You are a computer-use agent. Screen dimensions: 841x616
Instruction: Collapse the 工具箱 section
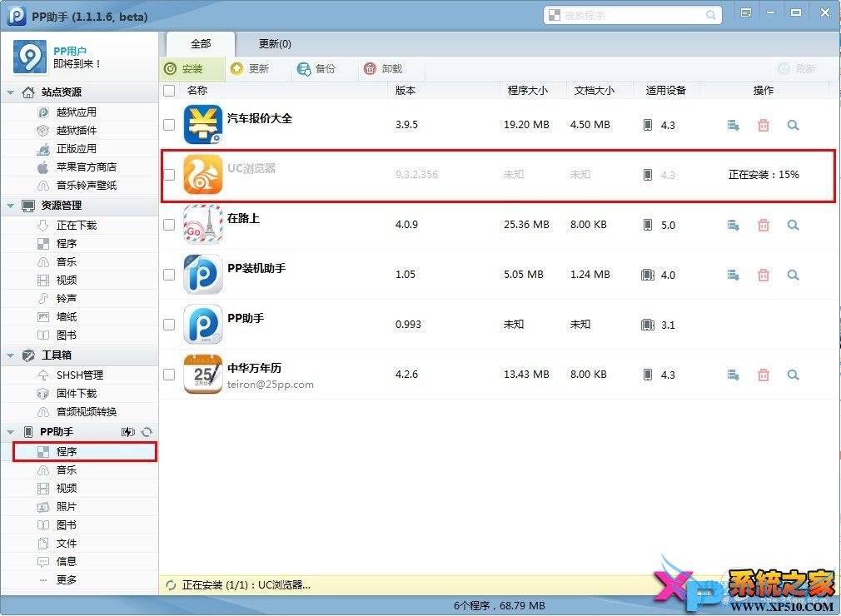(10, 355)
